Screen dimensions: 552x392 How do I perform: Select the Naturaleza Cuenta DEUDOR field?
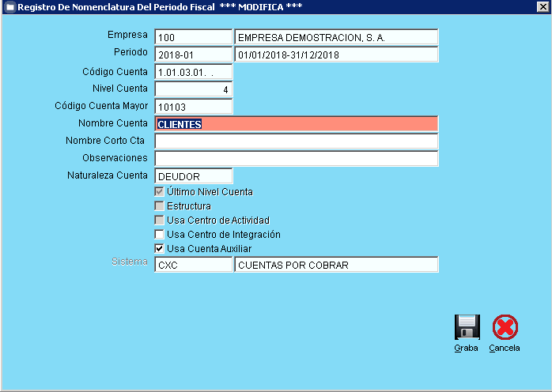click(x=193, y=176)
